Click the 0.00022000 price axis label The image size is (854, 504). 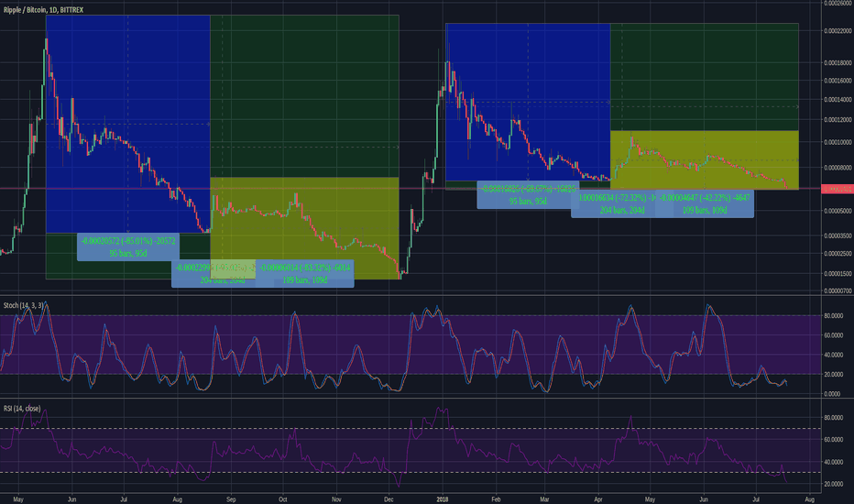838,31
